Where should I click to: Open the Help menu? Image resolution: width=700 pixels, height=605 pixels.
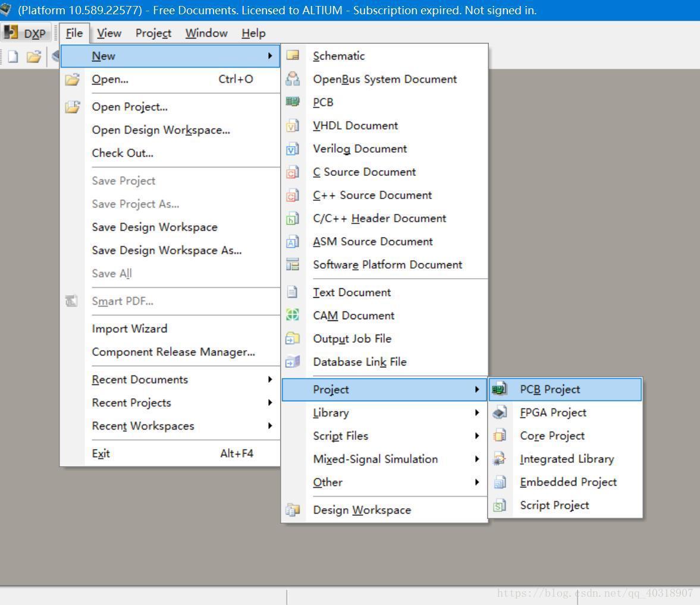[x=253, y=33]
